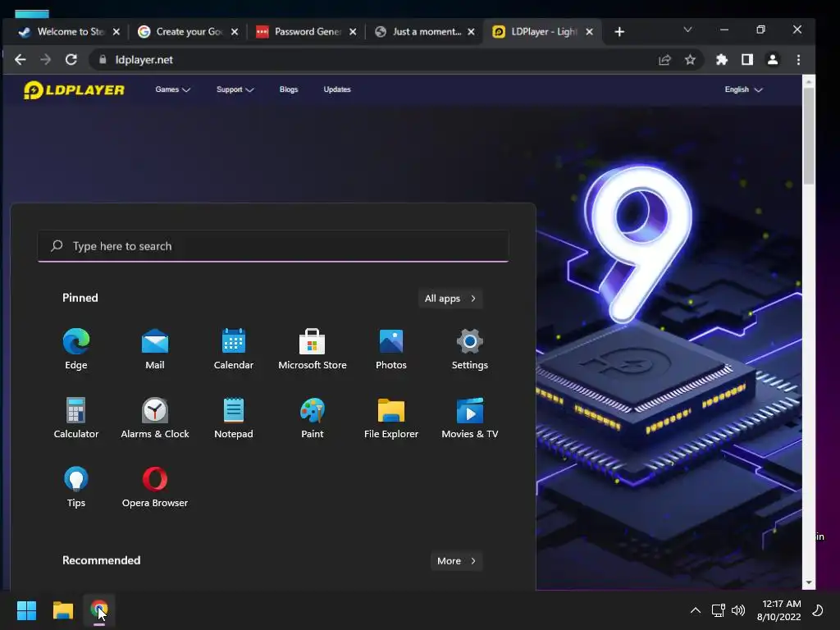Click the LDPlayer logo
840x630 pixels.
coord(74,89)
